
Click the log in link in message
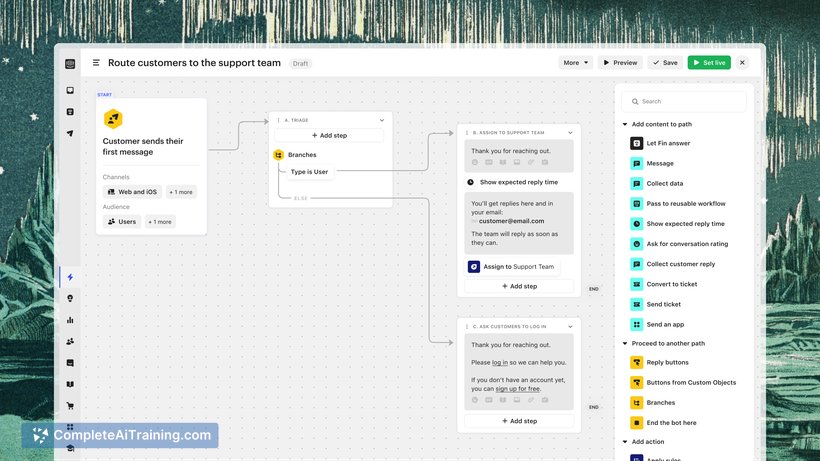click(x=499, y=362)
